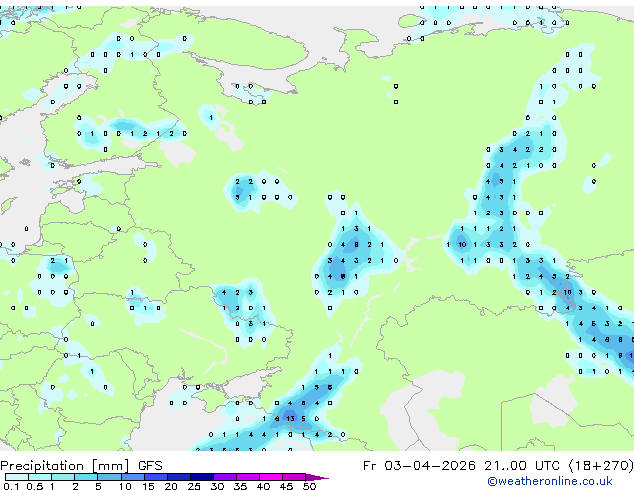
Task: Pick the 35–40 mm legend color swatch
Action: click(x=248, y=477)
